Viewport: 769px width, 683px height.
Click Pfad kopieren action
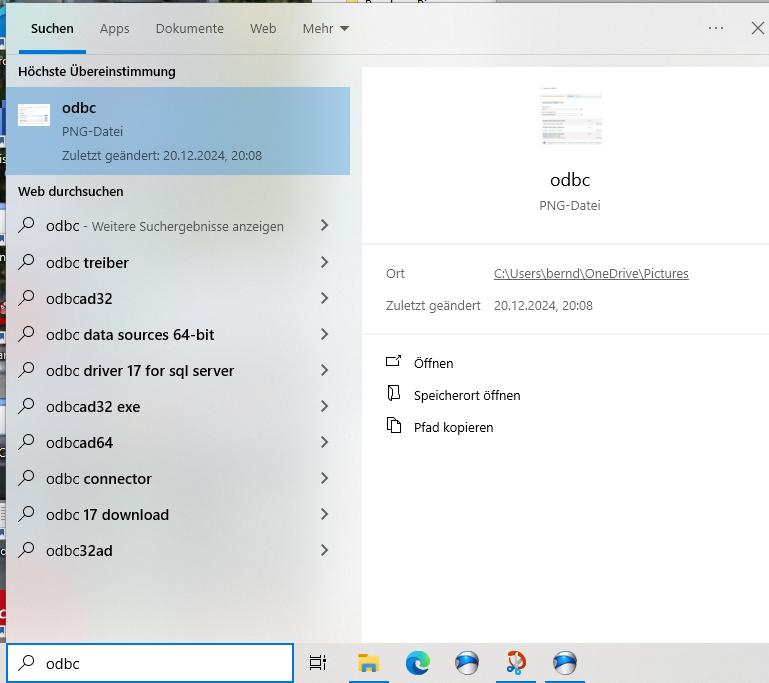pos(453,427)
